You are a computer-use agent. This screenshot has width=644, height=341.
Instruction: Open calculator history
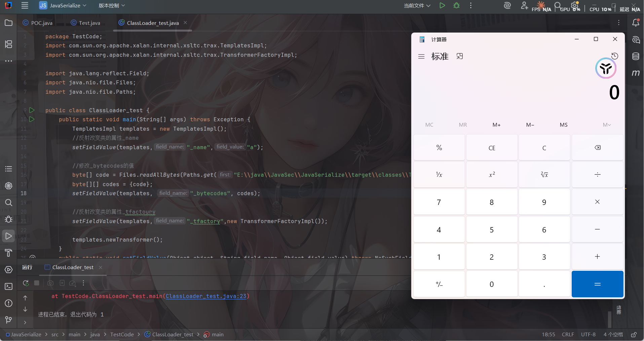click(615, 56)
